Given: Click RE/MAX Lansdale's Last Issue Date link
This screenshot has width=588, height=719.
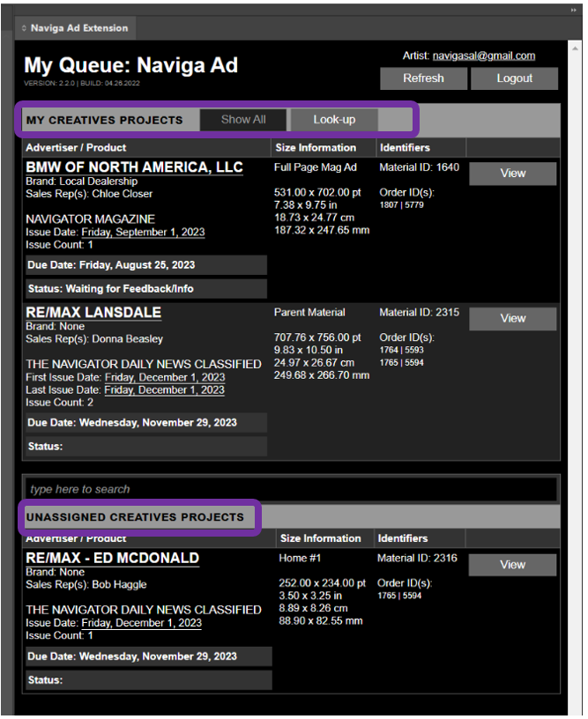Looking at the screenshot, I should tap(164, 389).
